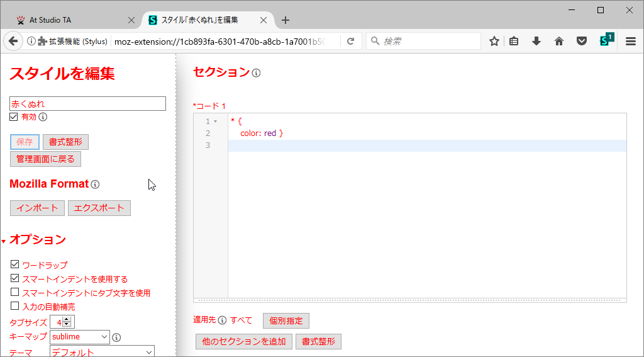Click the *コード 1 label
Image resolution: width=644 pixels, height=357 pixels.
(209, 106)
